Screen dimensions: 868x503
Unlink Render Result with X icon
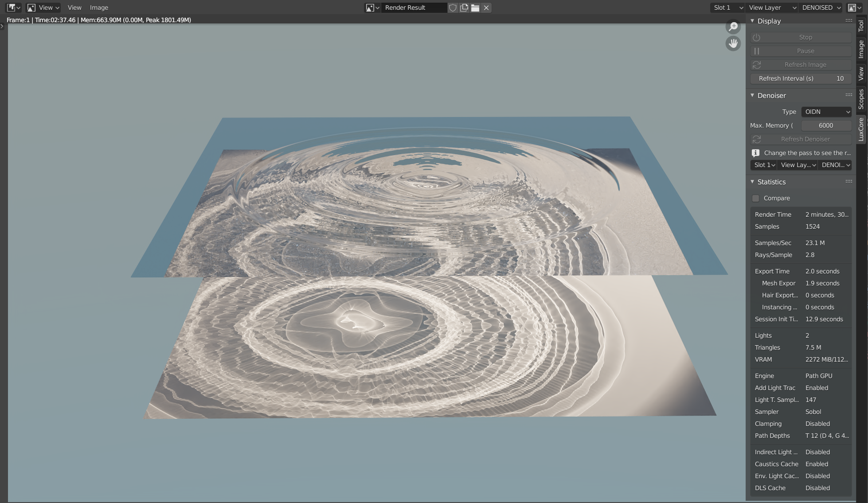(x=486, y=8)
